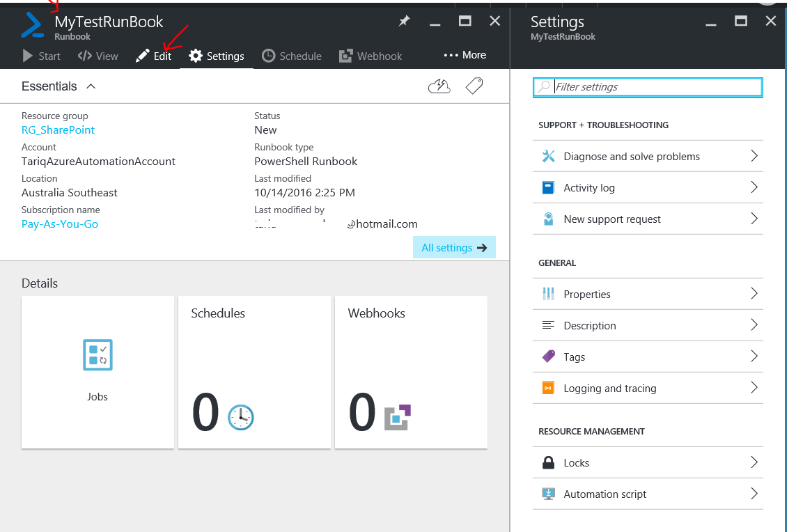Maximize the Settings blade

(741, 21)
